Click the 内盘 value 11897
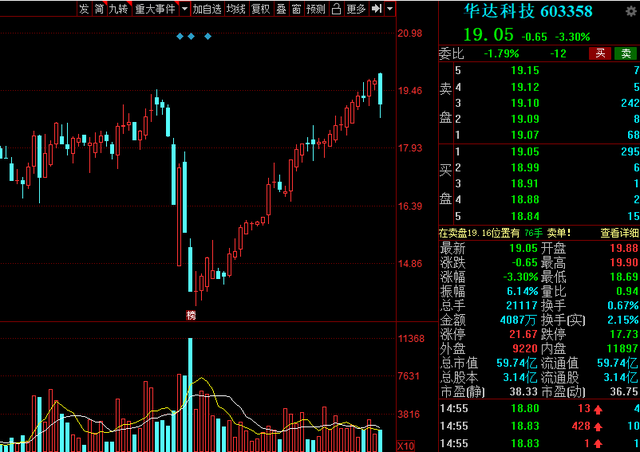This screenshot has width=640, height=452. point(622,349)
